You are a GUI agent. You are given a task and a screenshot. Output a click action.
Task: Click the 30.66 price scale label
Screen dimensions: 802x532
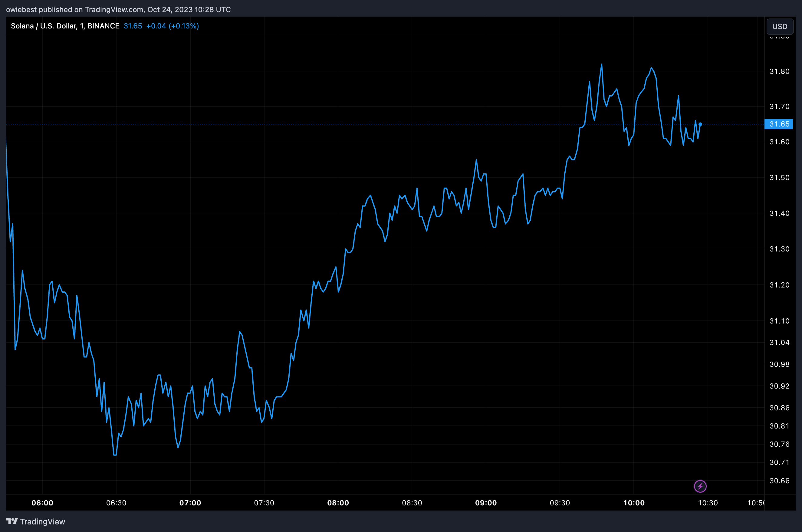(779, 481)
